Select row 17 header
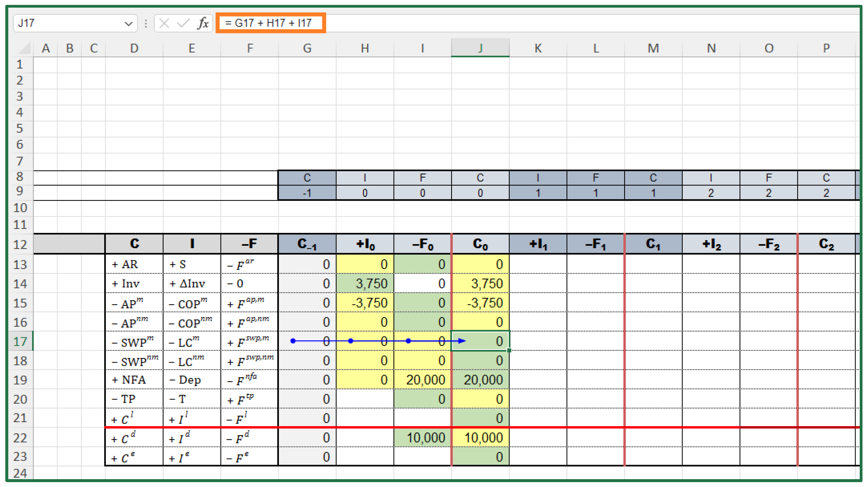The height and width of the screenshot is (487, 868). pos(20,341)
